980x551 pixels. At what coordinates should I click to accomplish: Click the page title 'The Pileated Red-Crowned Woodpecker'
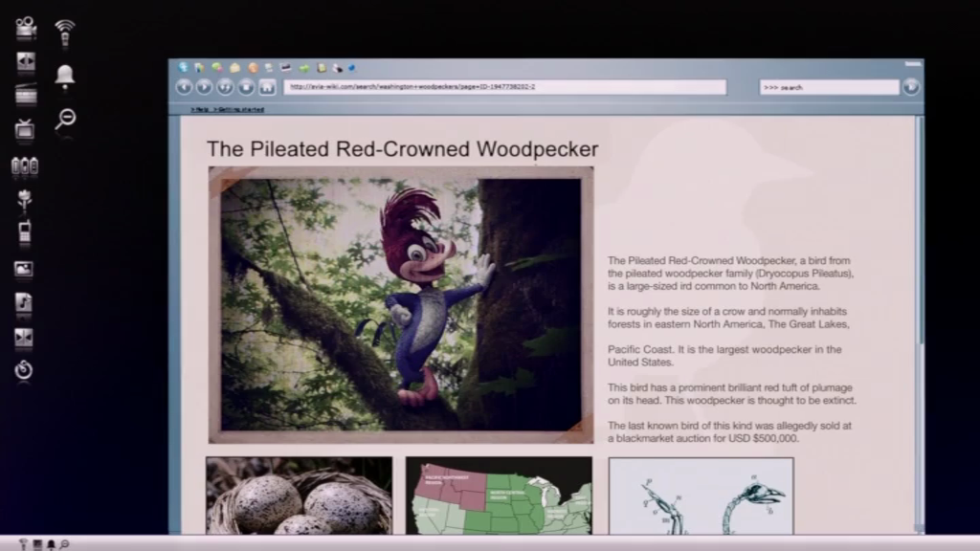pyautogui.click(x=403, y=149)
